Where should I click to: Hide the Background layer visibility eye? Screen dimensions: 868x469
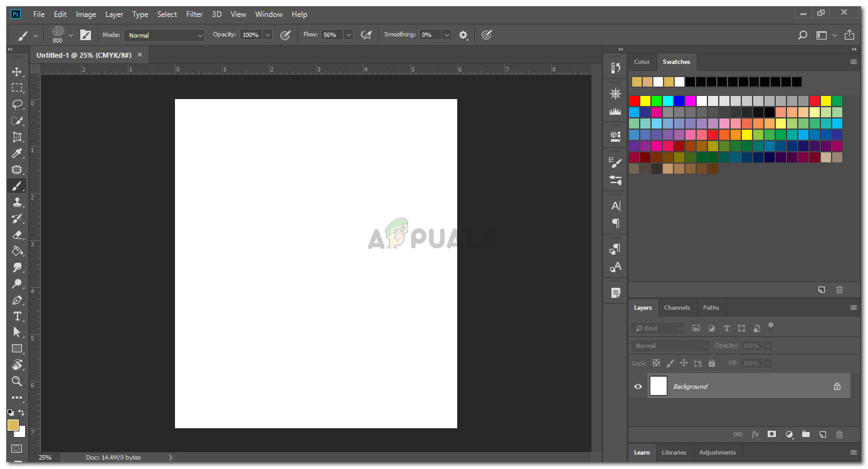(638, 386)
